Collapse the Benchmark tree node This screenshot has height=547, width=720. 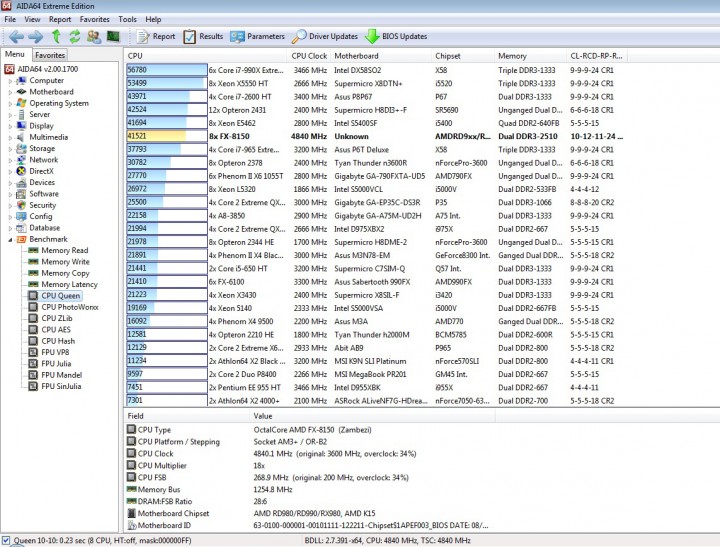[10, 239]
